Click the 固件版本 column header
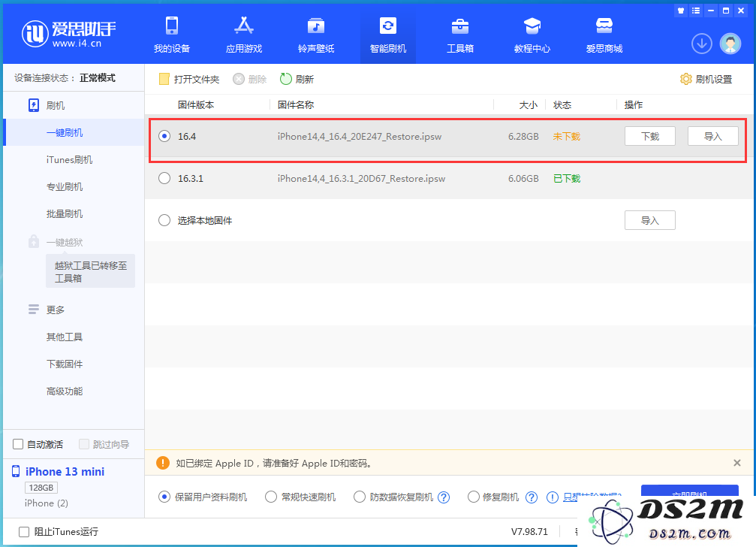756x547 pixels. click(x=196, y=104)
